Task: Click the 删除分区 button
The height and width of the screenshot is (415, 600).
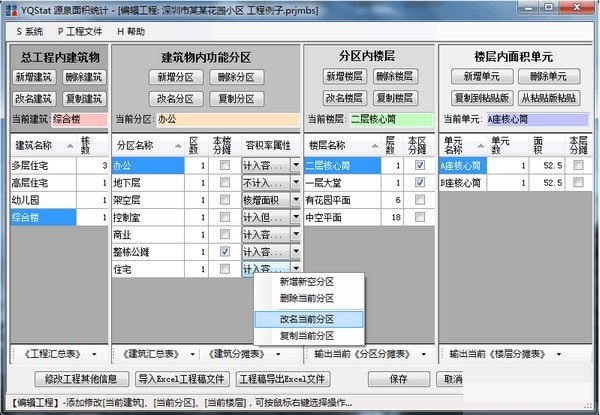Action: pos(236,78)
